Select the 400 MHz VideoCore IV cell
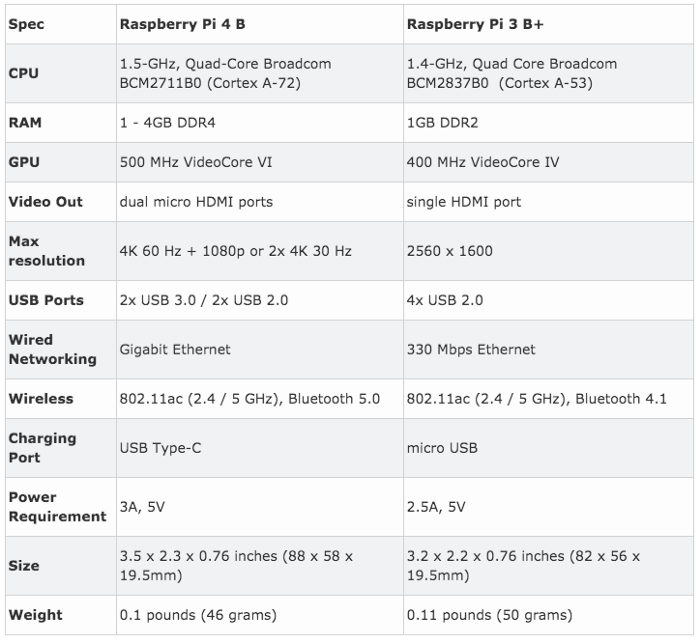Image resolution: width=700 pixels, height=642 pixels. [548, 162]
